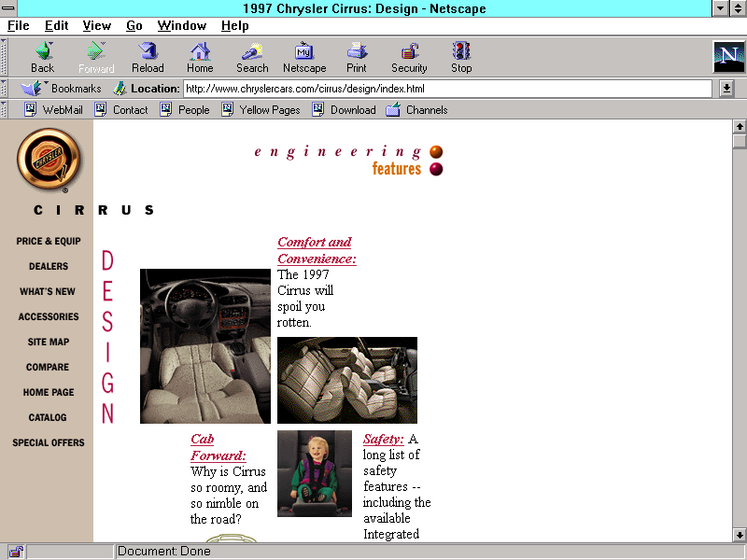Viewport: 747px width, 560px height.
Task: Click the Back navigation arrow icon
Action: coord(43,51)
